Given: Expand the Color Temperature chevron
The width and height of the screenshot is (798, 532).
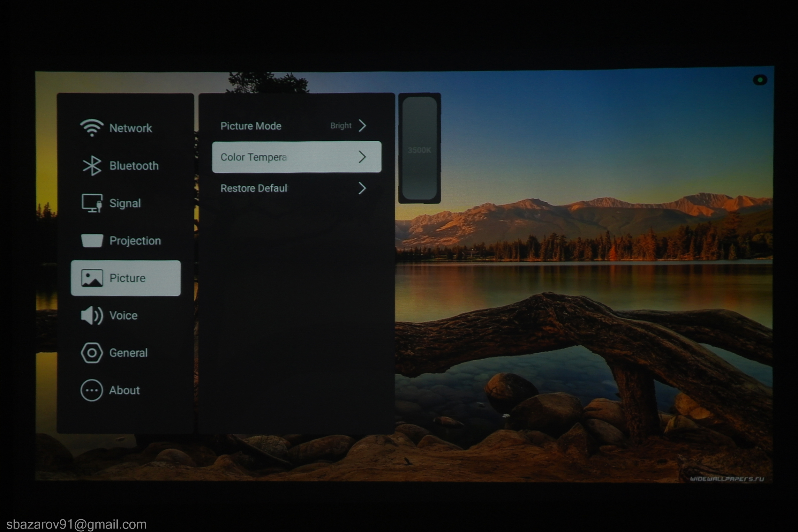Looking at the screenshot, I should click(362, 157).
